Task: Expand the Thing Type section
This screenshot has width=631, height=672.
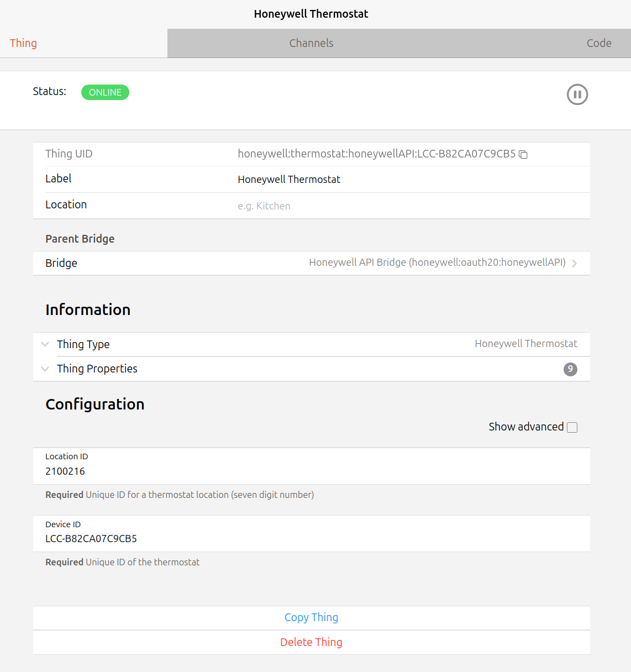Action: (x=83, y=344)
